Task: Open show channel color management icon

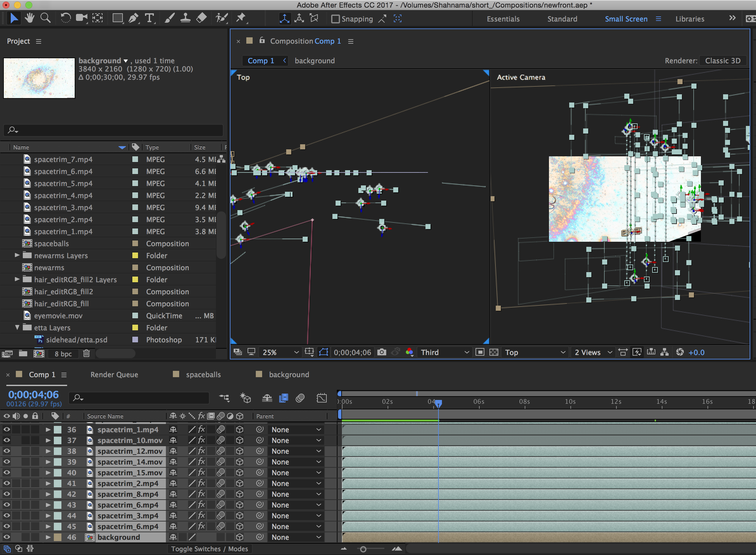Action: tap(409, 352)
